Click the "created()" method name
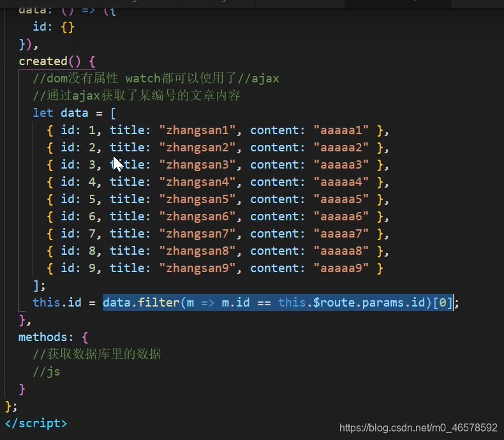 [50, 61]
